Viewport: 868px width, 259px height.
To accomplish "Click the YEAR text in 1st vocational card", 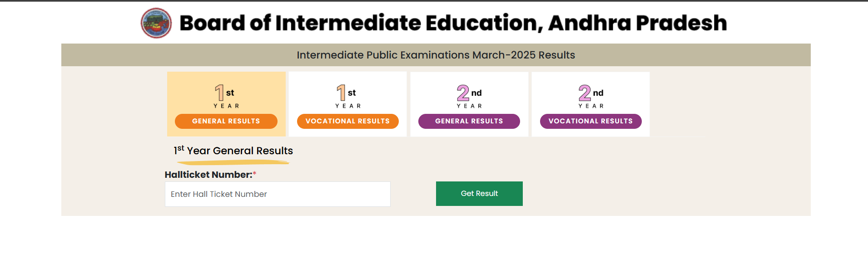I will (348, 106).
